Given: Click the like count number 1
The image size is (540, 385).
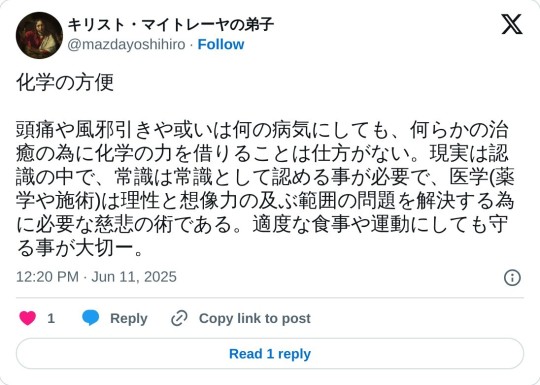Looking at the screenshot, I should tap(51, 318).
